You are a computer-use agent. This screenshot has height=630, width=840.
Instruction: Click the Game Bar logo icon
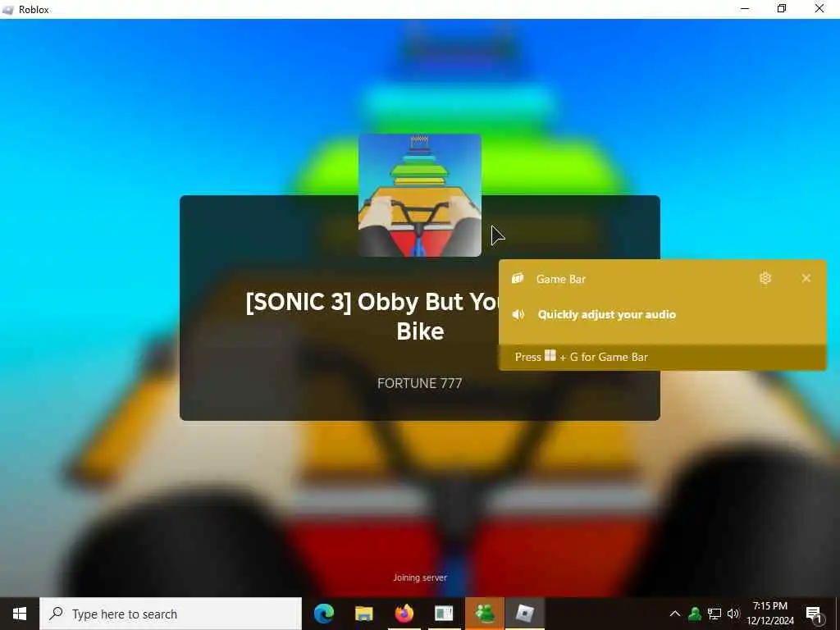pyautogui.click(x=518, y=278)
